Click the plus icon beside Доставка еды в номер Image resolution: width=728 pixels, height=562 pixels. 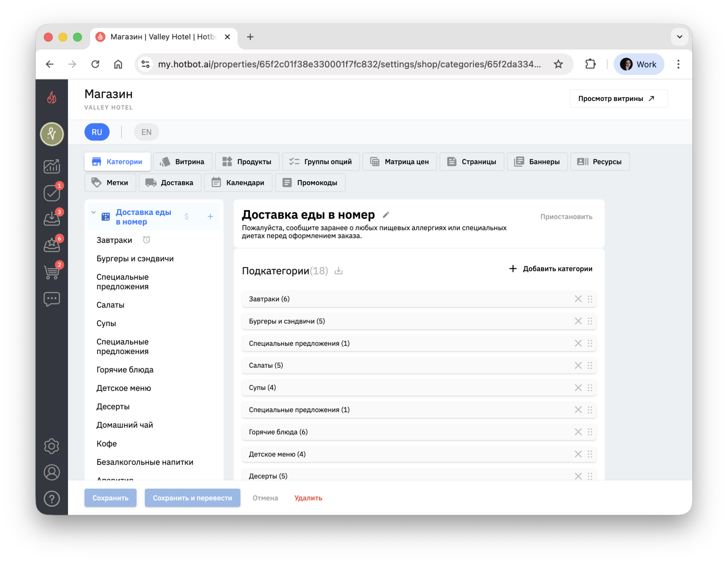point(210,217)
